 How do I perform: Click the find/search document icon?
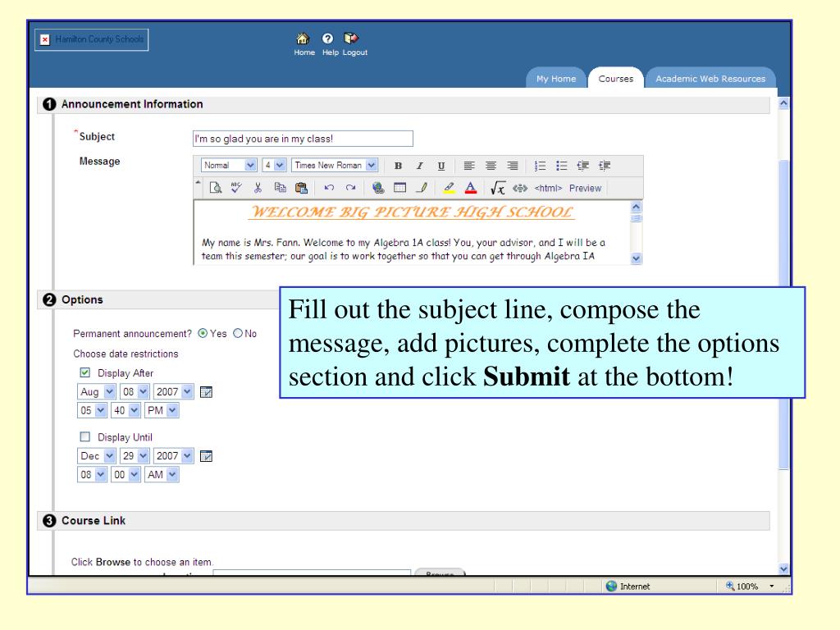coord(216,188)
